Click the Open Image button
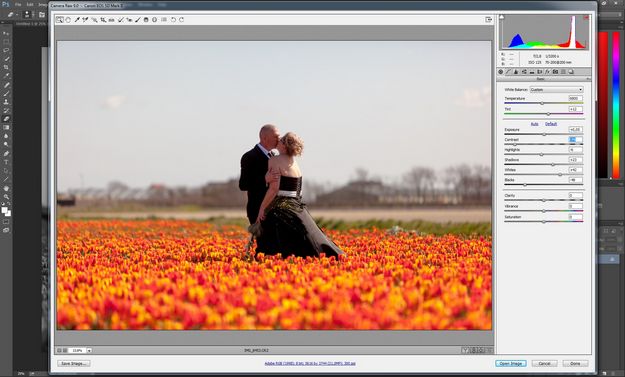The width and height of the screenshot is (625, 377). click(511, 363)
